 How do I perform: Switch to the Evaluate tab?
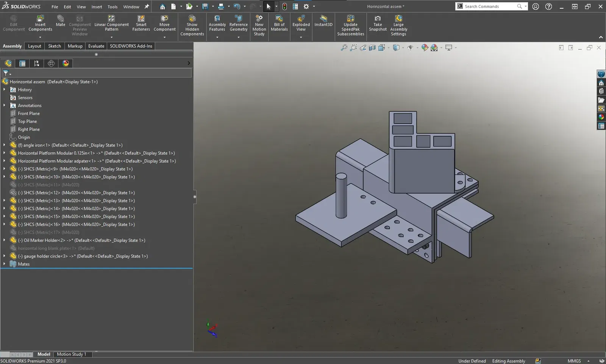(96, 46)
